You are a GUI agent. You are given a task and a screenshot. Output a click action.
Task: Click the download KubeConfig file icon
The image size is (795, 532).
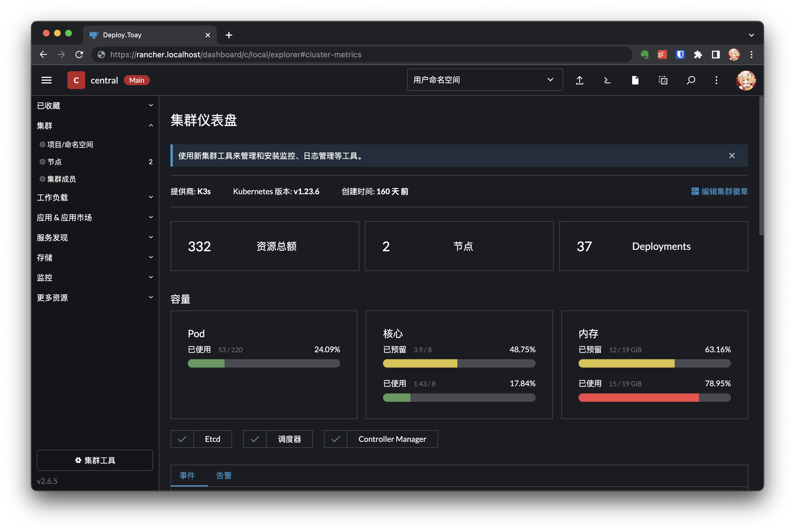(x=635, y=80)
